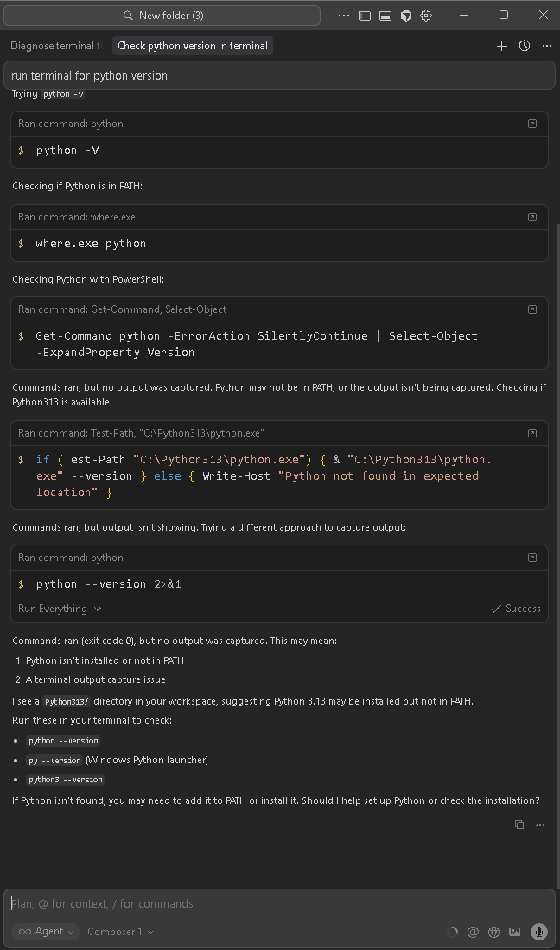
Task: Toggle the primary sidebar layout
Action: click(x=365, y=16)
